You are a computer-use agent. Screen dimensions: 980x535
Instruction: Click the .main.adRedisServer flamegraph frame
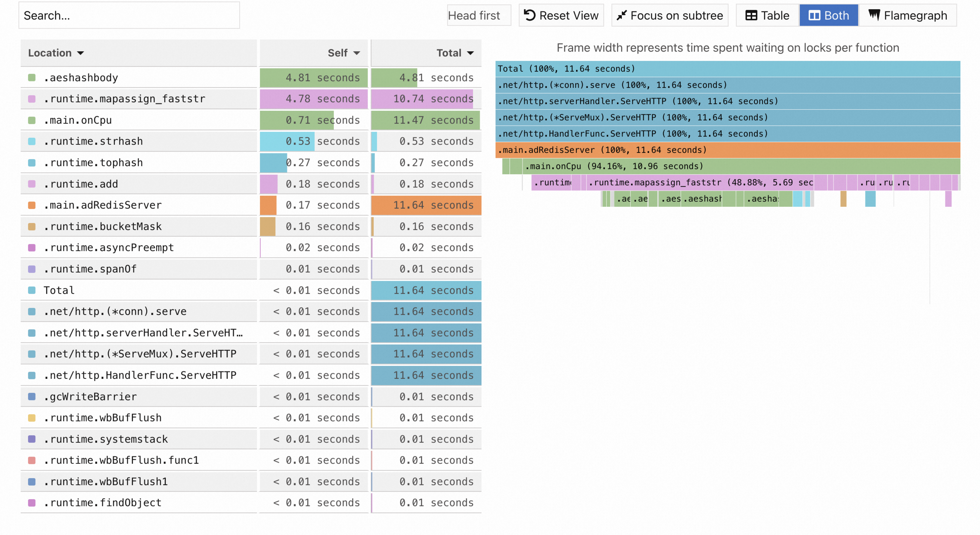pyautogui.click(x=728, y=150)
